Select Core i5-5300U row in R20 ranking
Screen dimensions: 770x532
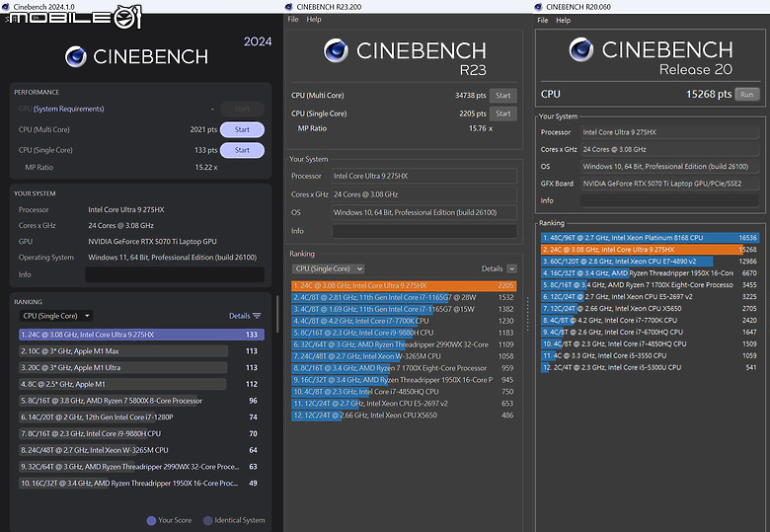(x=651, y=367)
